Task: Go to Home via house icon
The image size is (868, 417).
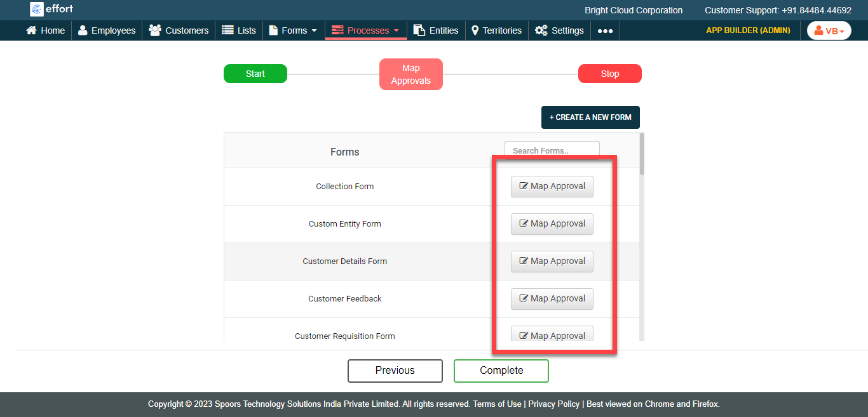Action: pos(31,30)
